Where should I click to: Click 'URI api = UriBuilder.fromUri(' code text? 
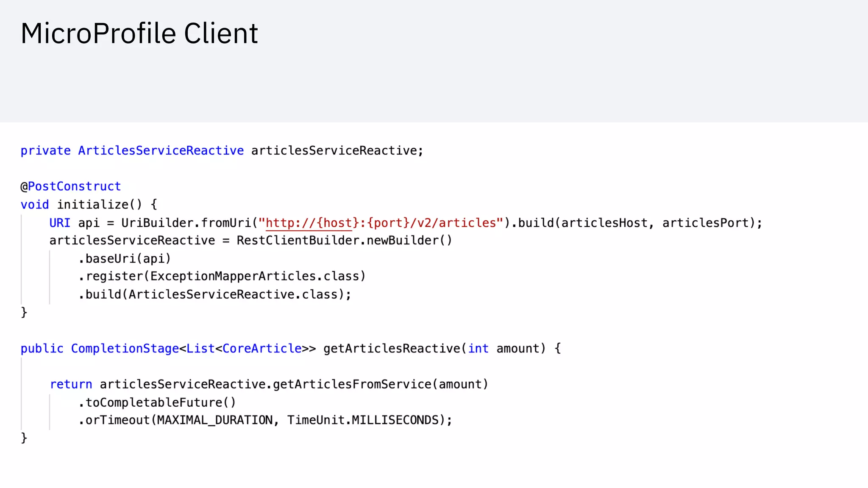tap(153, 223)
